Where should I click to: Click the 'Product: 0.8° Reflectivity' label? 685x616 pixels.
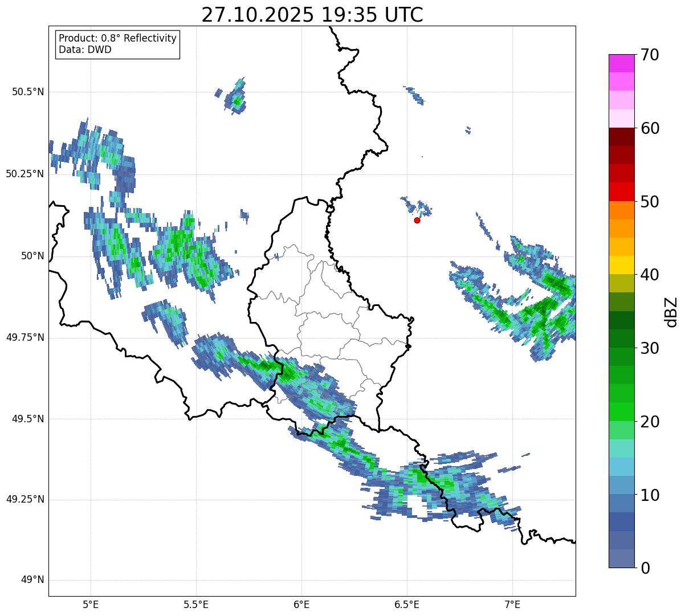118,38
